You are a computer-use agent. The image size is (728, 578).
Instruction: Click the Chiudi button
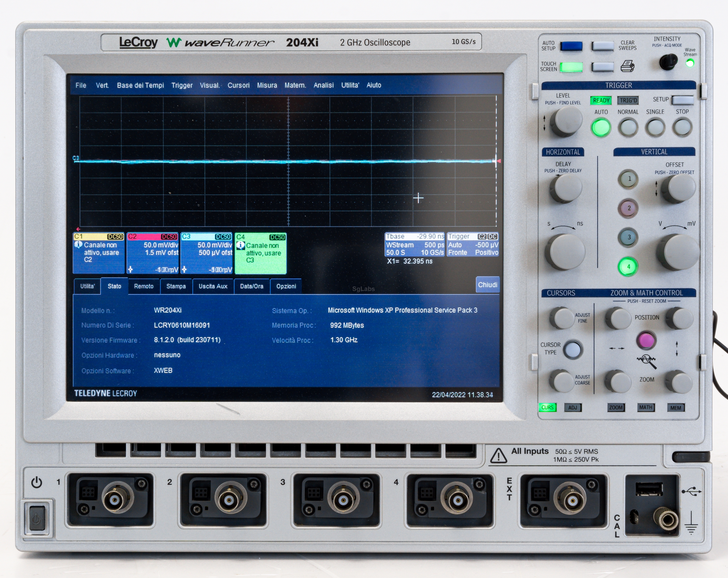click(487, 285)
